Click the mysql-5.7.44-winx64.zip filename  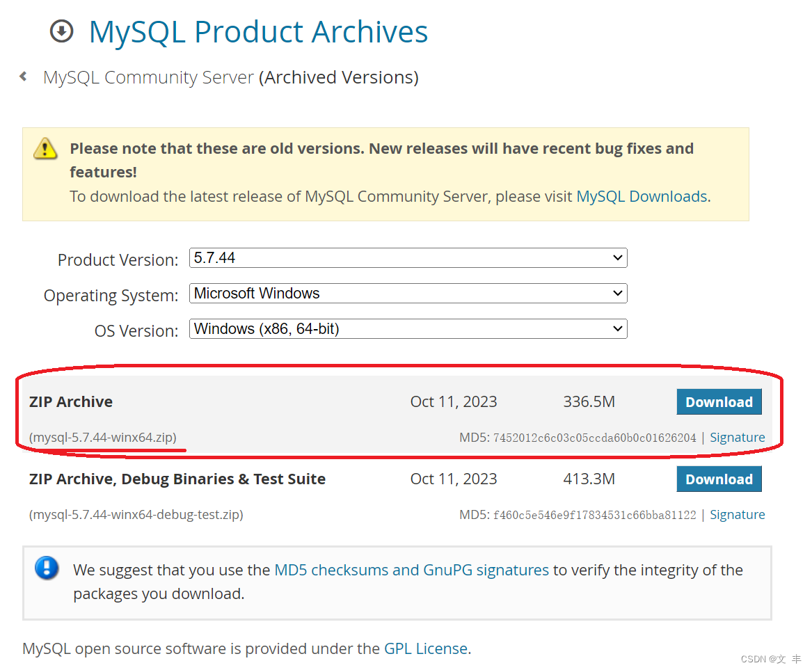coord(103,438)
